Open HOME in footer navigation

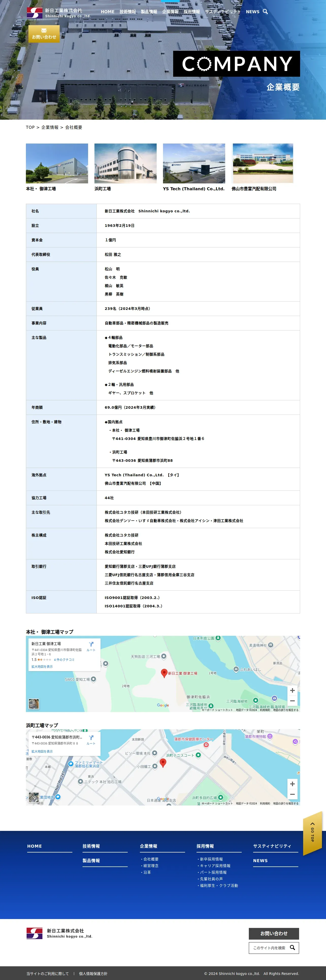click(35, 846)
